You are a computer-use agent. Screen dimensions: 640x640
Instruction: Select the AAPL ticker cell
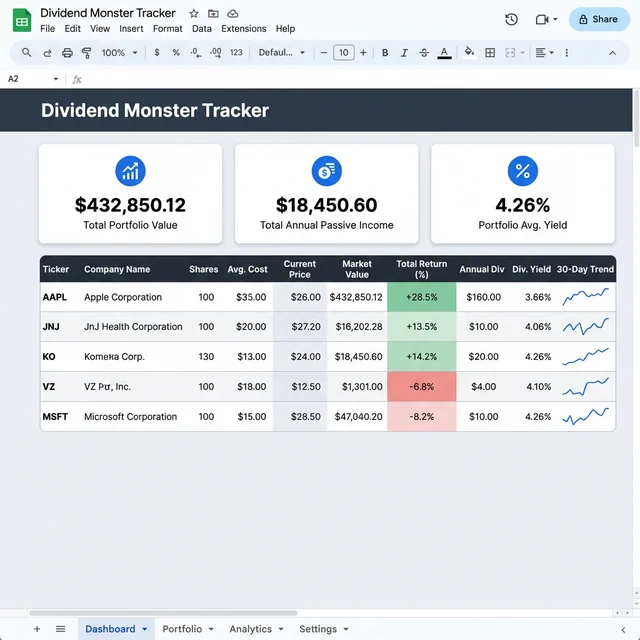[55, 297]
